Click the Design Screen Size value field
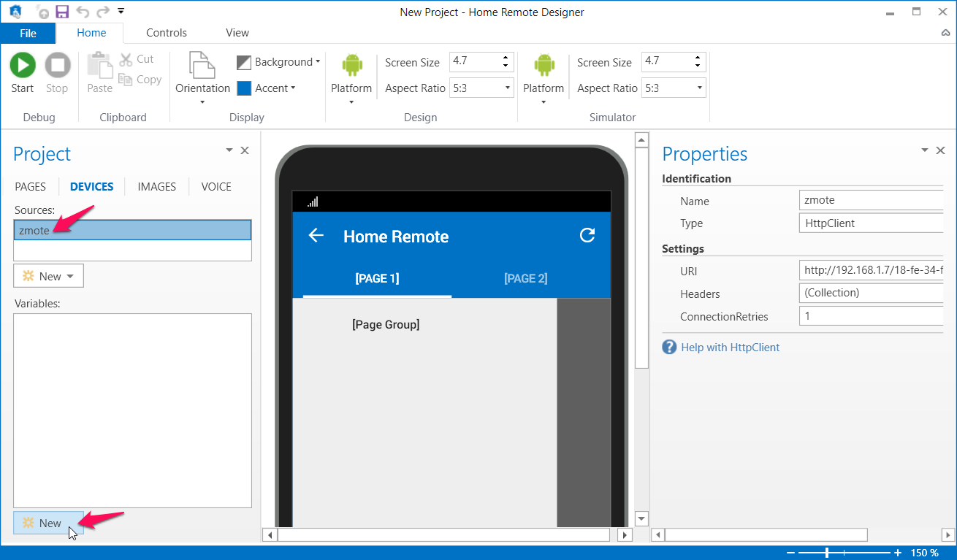Screen dimensions: 957x560 coord(474,62)
